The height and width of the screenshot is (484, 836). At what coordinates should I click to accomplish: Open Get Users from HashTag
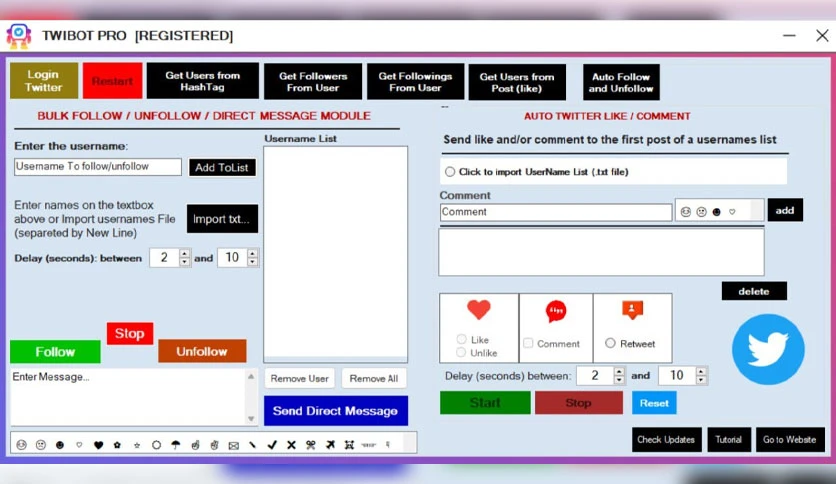203,80
